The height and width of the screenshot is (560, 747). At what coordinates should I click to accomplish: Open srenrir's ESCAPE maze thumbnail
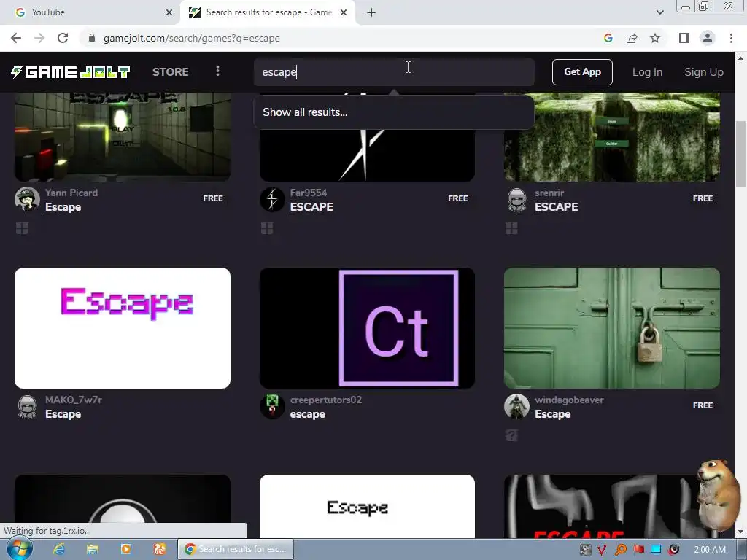tap(612, 137)
